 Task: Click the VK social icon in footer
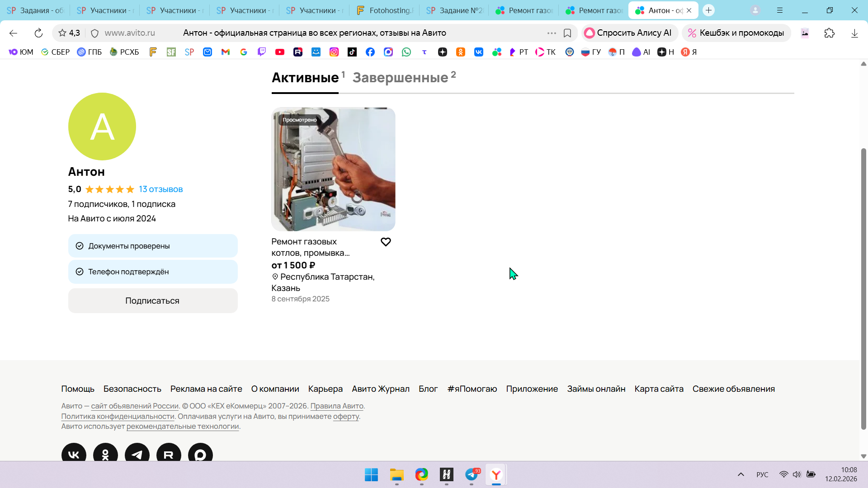pyautogui.click(x=74, y=454)
